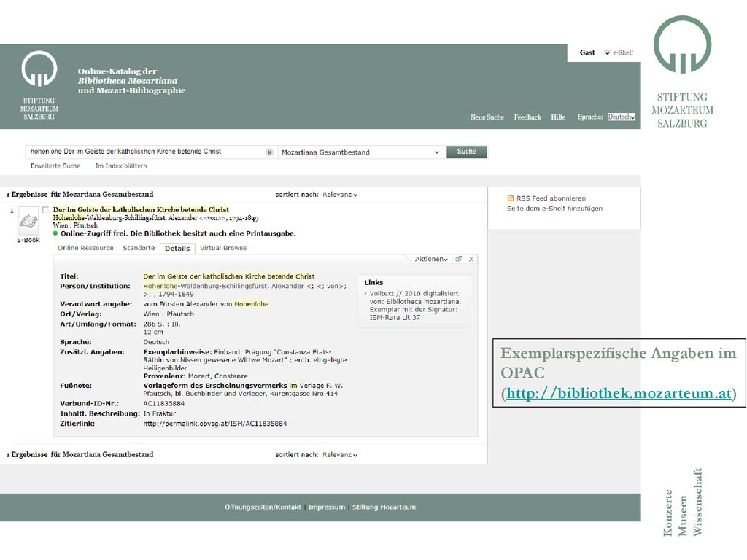Open the Mozartiana Gesamtbestand scope dropdown
The image size is (747, 560).
[x=360, y=152]
